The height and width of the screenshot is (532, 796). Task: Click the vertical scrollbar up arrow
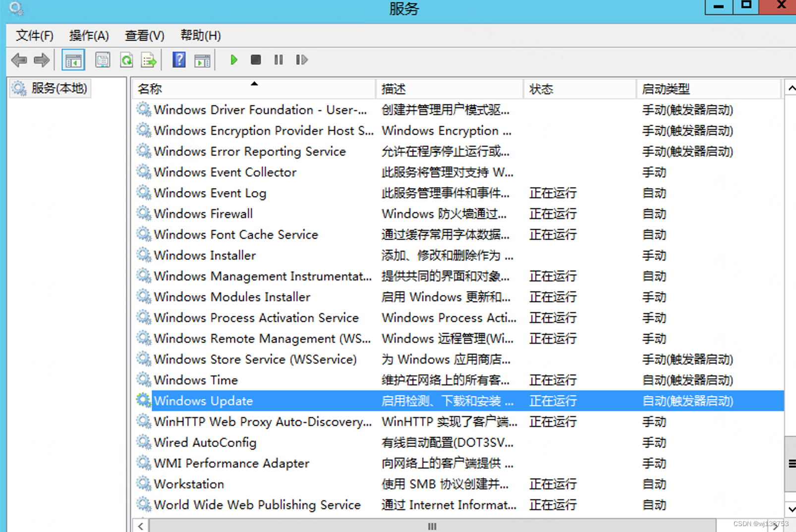click(791, 89)
